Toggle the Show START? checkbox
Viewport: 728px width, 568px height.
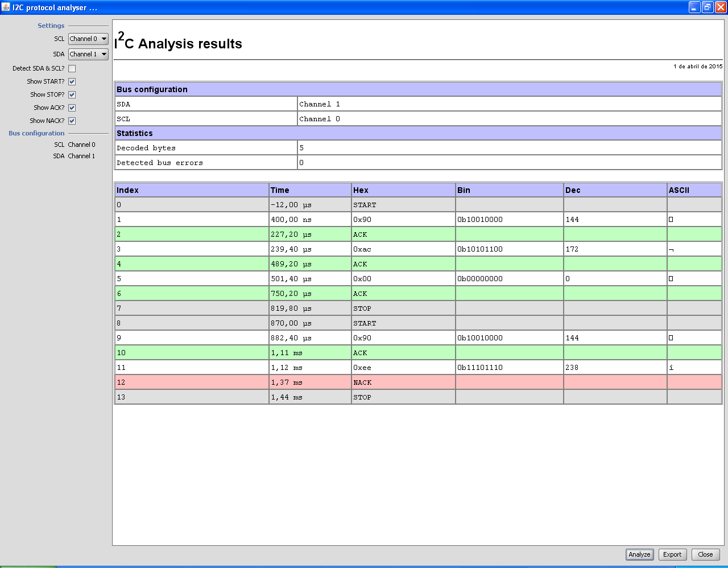click(72, 81)
